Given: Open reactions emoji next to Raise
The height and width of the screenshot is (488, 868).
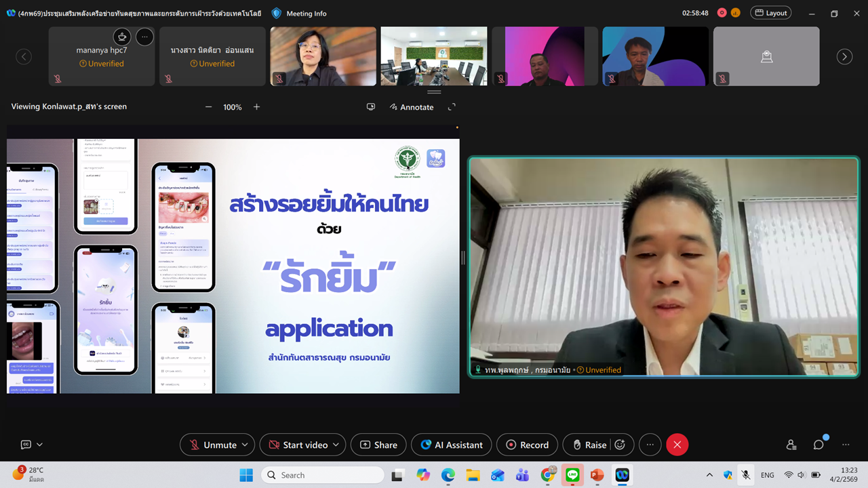Looking at the screenshot, I should coord(620,445).
